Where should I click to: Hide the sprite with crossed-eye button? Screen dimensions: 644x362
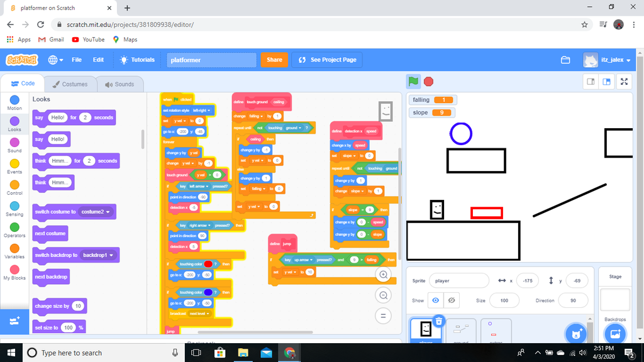pyautogui.click(x=452, y=300)
